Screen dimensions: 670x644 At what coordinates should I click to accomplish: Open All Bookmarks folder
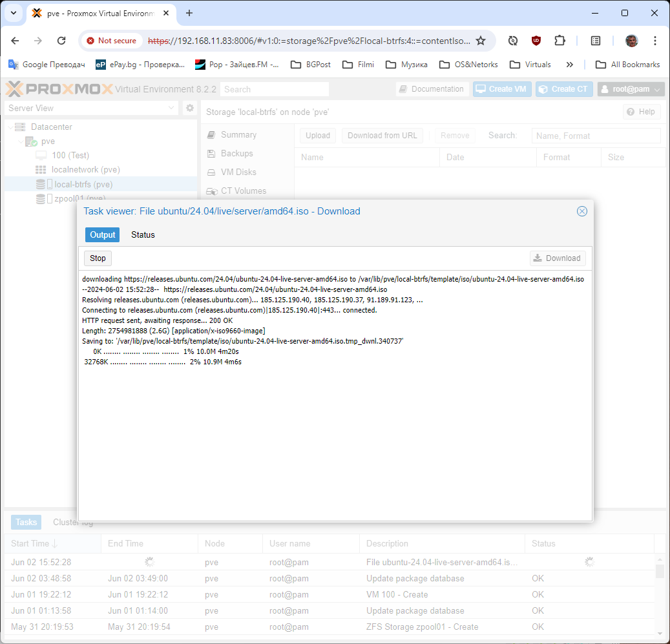(628, 65)
